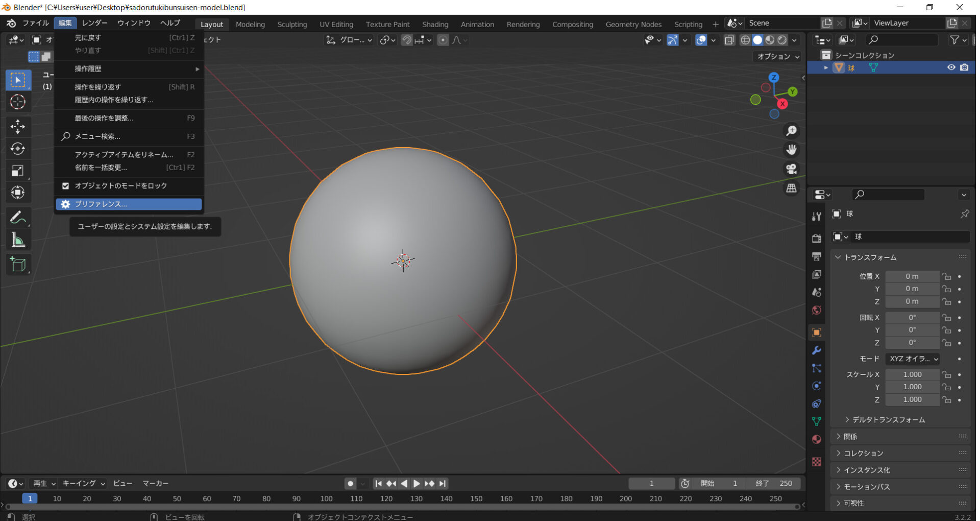Viewport: 980px width, 521px height.
Task: Adjust the スケール X value slider
Action: (x=913, y=374)
